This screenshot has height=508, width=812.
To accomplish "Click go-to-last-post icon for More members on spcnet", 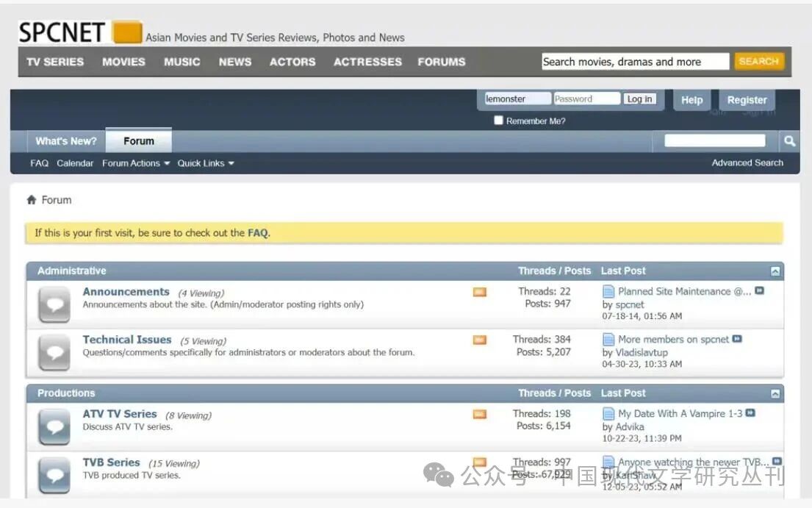I will [737, 339].
